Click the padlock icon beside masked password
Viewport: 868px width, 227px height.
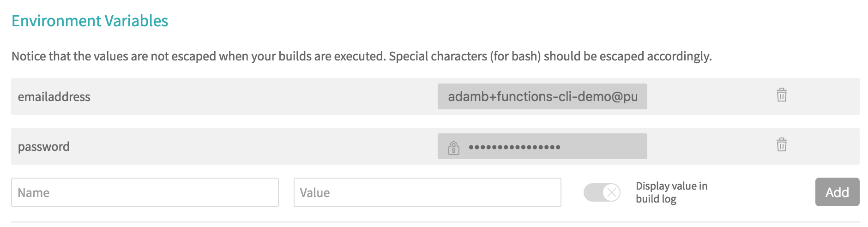coord(453,148)
